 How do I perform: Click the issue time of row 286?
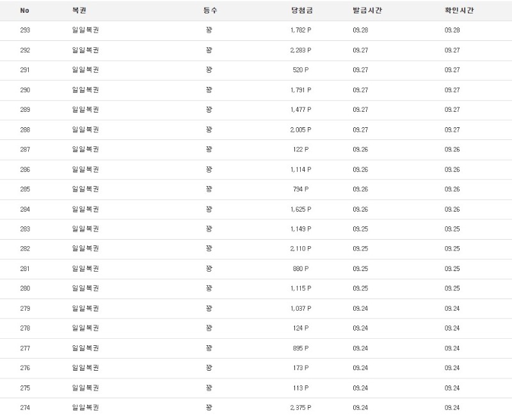(360, 169)
